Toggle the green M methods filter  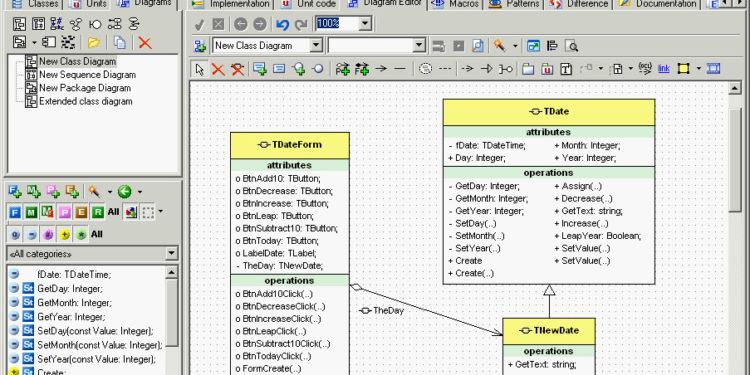pyautogui.click(x=31, y=211)
